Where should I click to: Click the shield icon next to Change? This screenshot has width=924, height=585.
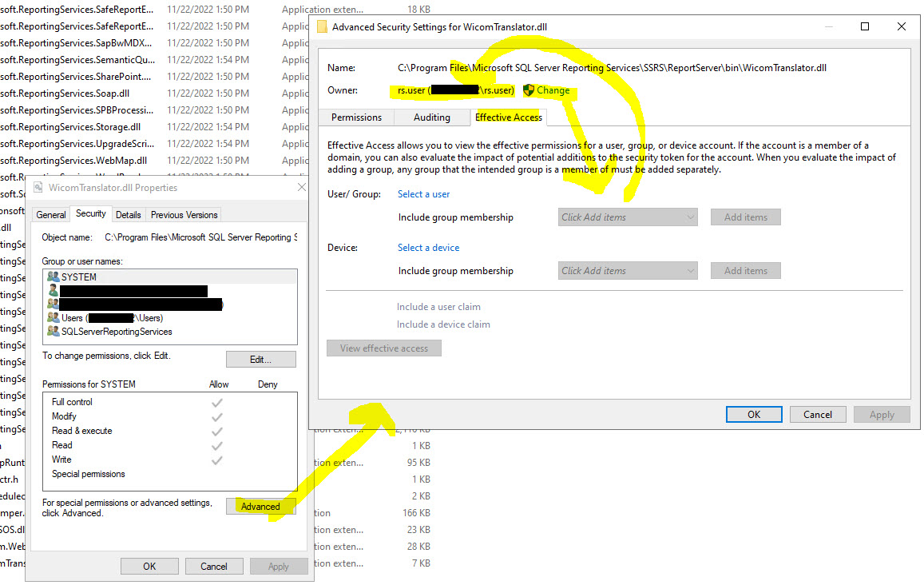(528, 90)
